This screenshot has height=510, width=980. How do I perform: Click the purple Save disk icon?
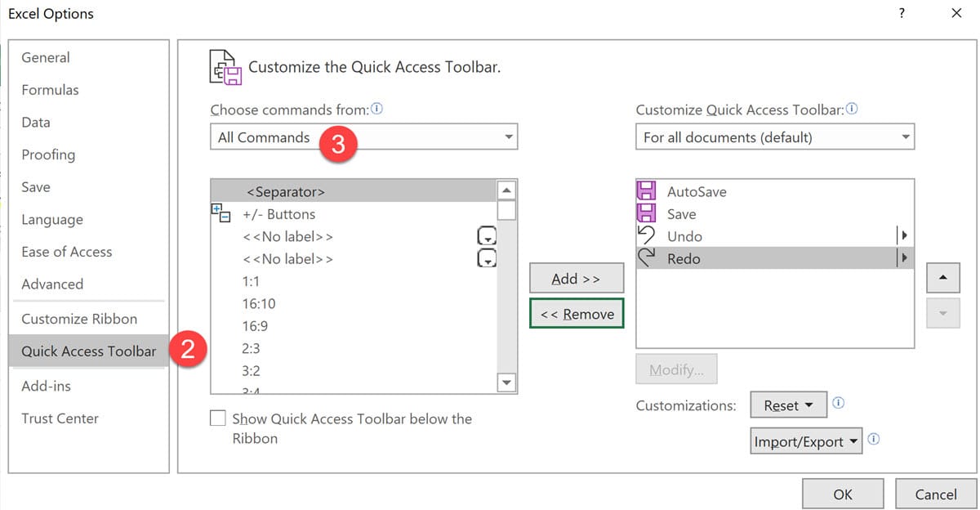pyautogui.click(x=646, y=214)
